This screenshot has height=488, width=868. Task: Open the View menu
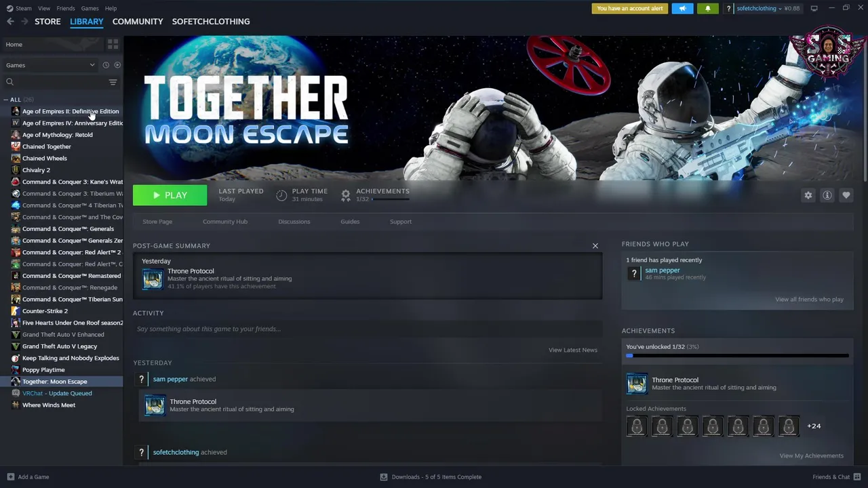44,8
